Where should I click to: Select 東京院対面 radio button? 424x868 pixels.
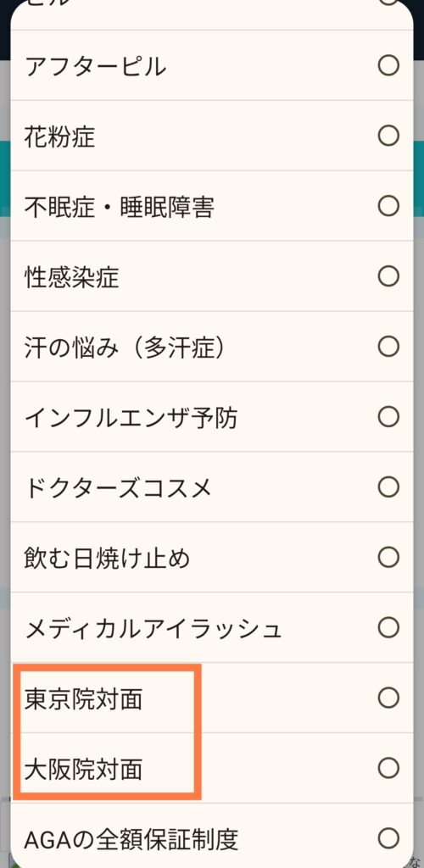[388, 698]
